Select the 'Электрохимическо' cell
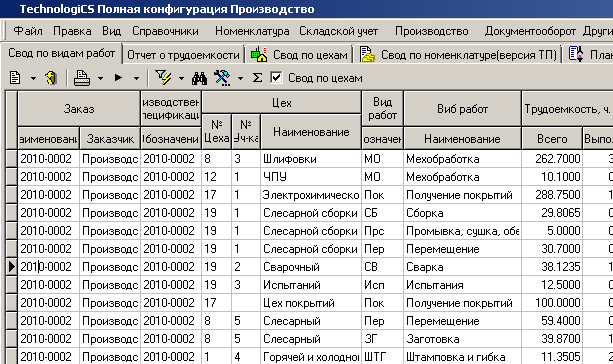The image size is (613, 364). [311, 195]
